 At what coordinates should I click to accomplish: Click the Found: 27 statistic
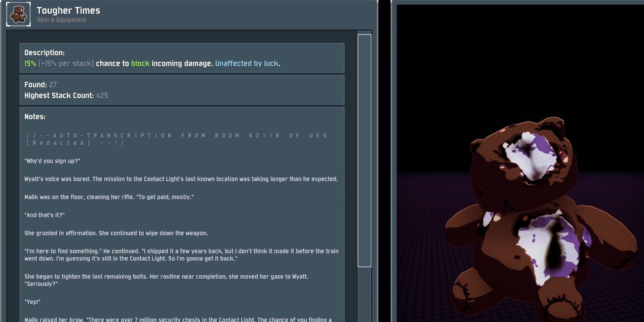[x=41, y=85]
